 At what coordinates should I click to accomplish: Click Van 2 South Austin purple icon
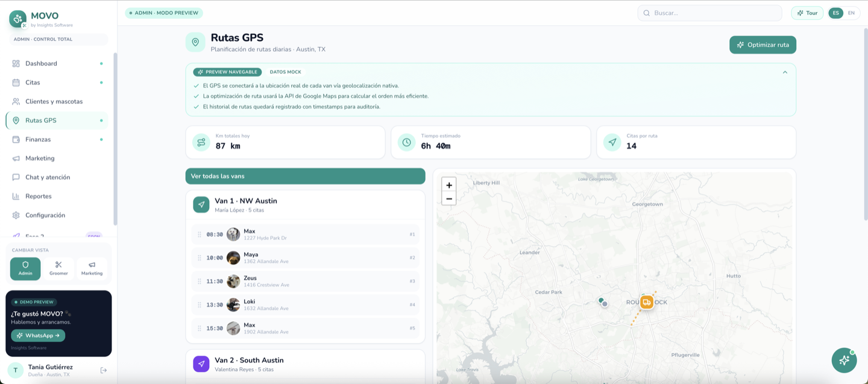click(x=201, y=364)
